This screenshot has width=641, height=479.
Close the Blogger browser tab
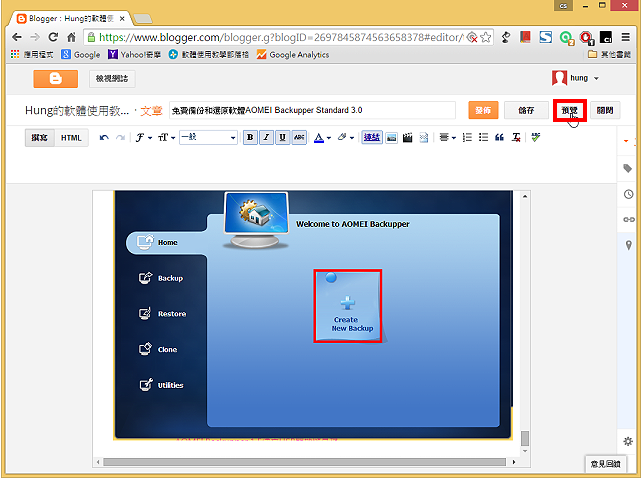coord(122,19)
